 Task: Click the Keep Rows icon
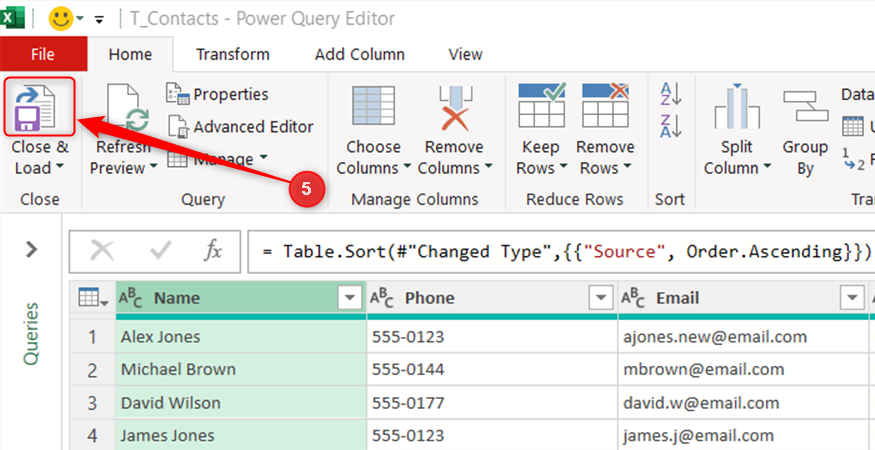pyautogui.click(x=541, y=105)
